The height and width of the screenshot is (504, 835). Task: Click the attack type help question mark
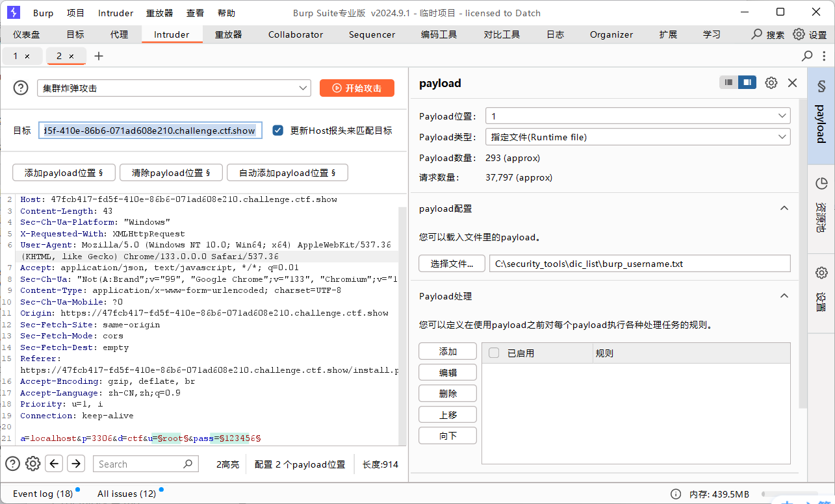(x=21, y=88)
